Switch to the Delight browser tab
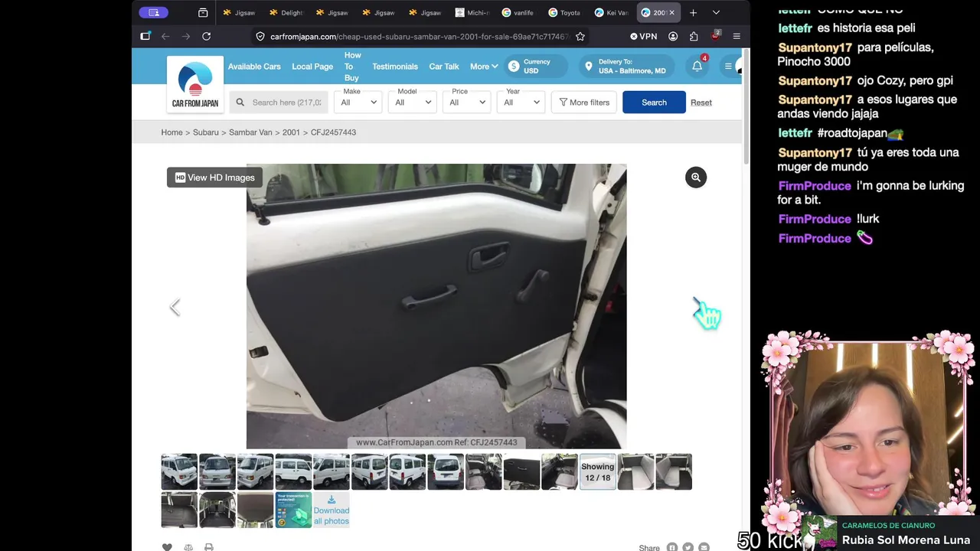980x551 pixels. click(286, 12)
